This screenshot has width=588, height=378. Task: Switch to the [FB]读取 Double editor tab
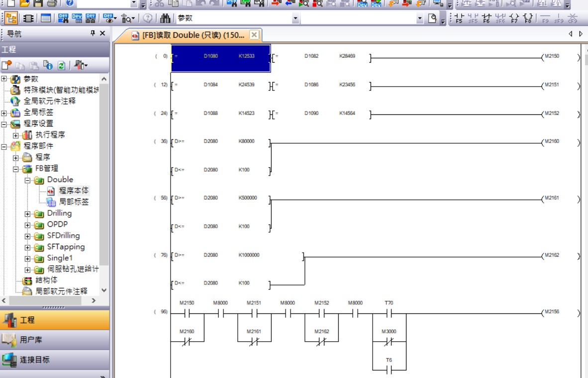[x=188, y=35]
